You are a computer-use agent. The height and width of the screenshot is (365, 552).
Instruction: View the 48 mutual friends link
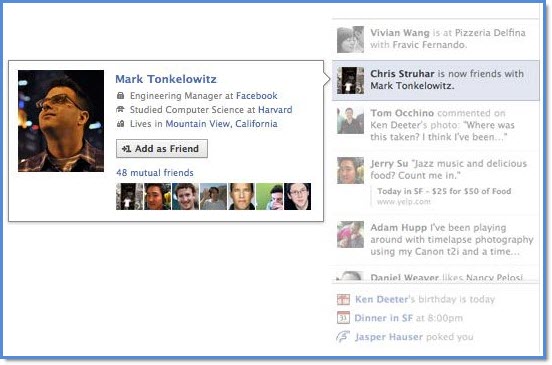(x=155, y=172)
